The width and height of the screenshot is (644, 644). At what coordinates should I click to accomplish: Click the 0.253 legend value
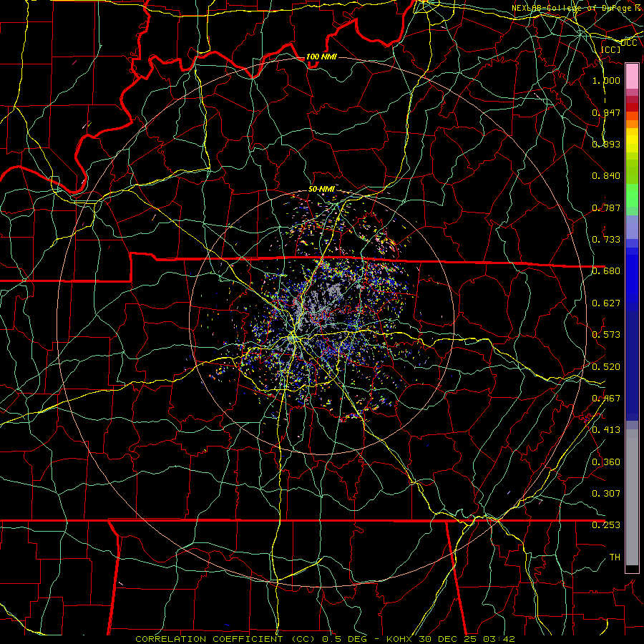(x=606, y=525)
